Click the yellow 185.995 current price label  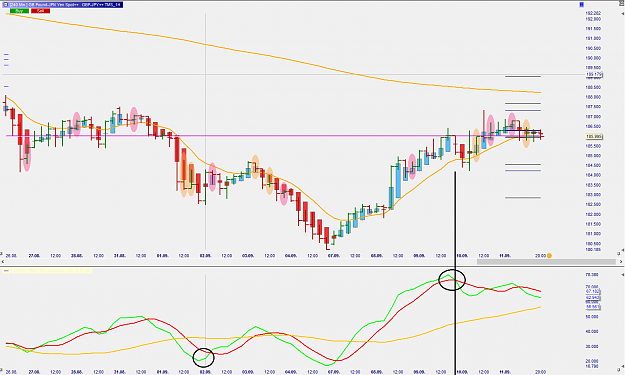coord(594,136)
